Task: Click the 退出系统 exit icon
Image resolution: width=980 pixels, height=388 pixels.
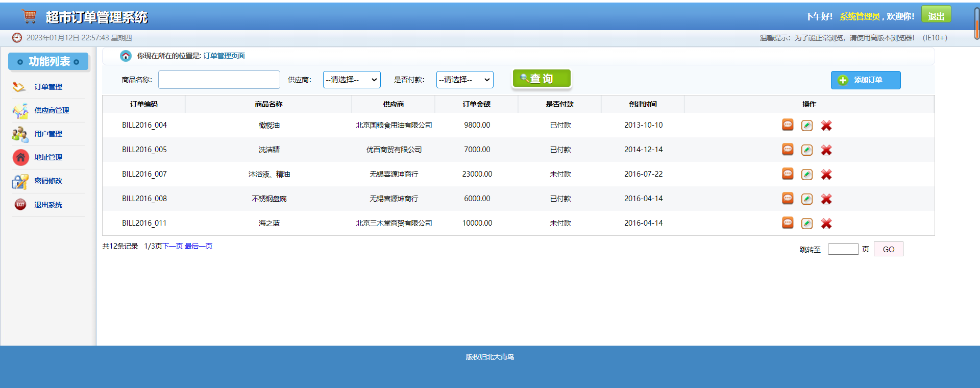Action: 20,204
